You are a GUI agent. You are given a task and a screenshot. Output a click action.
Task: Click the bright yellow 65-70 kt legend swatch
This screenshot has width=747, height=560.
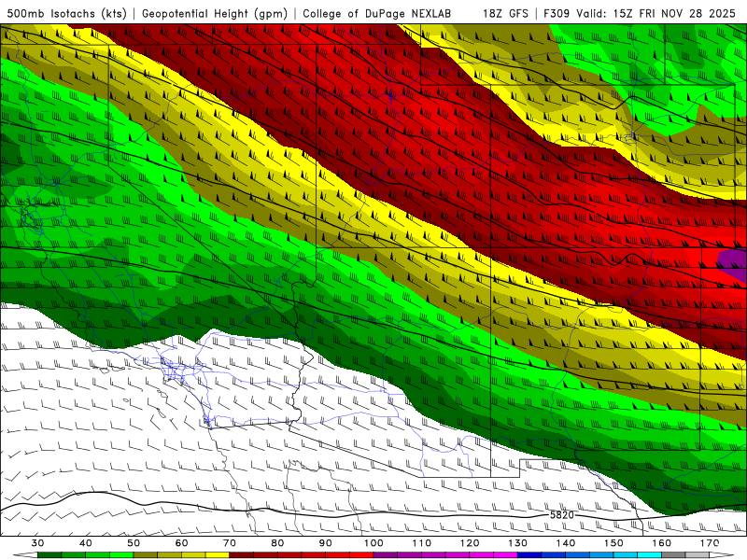pyautogui.click(x=218, y=553)
